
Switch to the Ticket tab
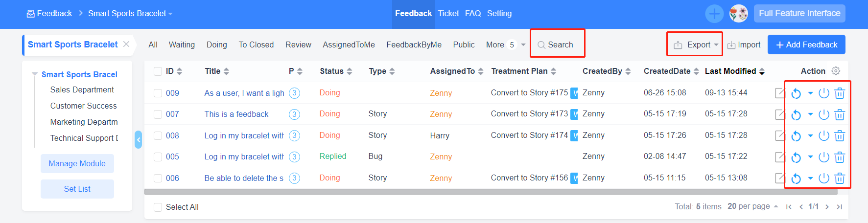[x=448, y=14]
